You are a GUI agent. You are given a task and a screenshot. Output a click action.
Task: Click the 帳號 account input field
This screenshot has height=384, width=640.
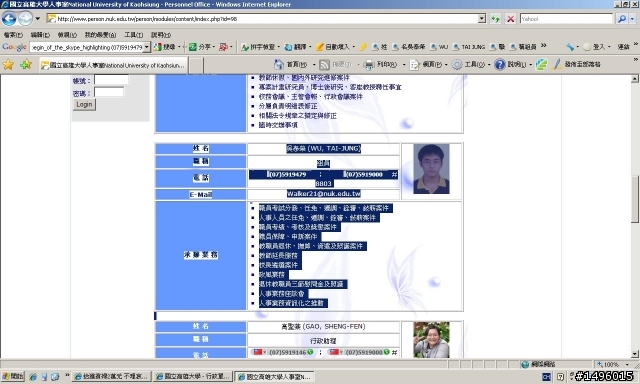tap(111, 80)
